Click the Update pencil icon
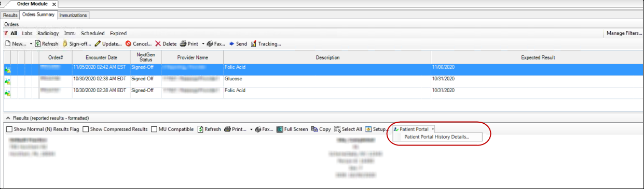 [98, 44]
